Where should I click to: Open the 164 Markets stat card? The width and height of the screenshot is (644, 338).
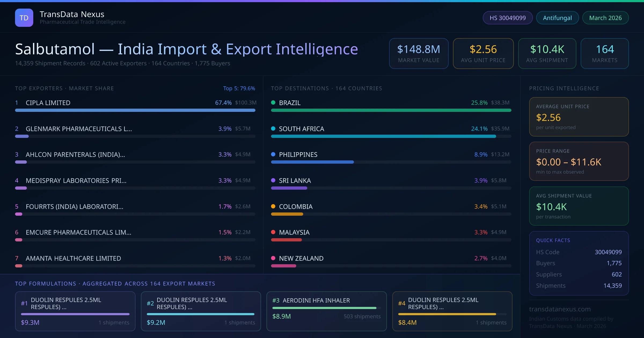(x=605, y=53)
